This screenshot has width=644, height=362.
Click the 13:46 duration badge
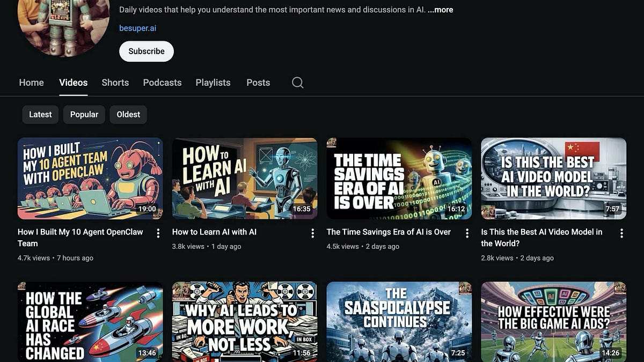pos(147,353)
